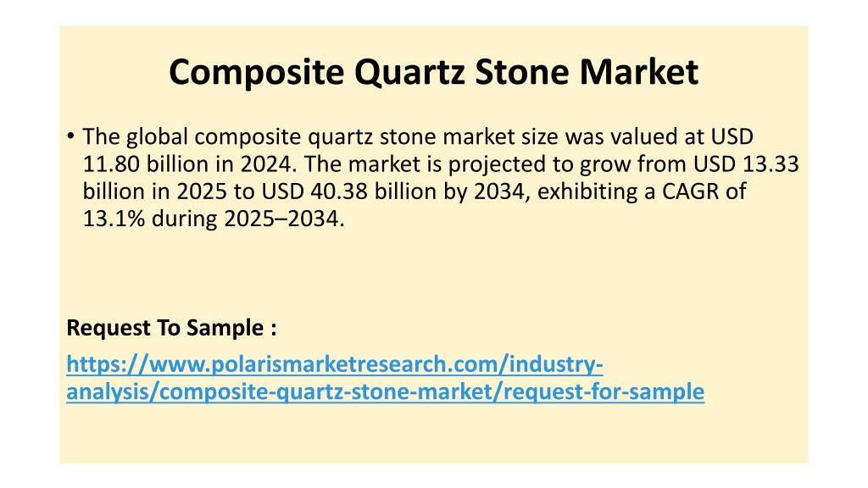Select the word "Composite" in the title
This screenshot has height=488, width=868.
256,73
